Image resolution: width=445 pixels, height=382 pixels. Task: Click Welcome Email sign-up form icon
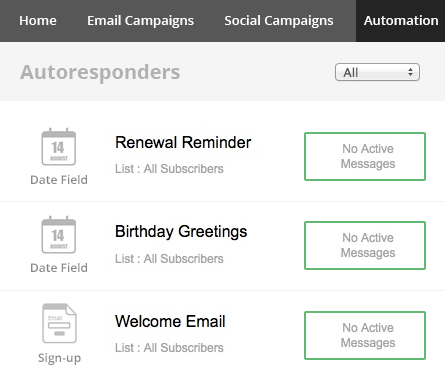pos(59,323)
